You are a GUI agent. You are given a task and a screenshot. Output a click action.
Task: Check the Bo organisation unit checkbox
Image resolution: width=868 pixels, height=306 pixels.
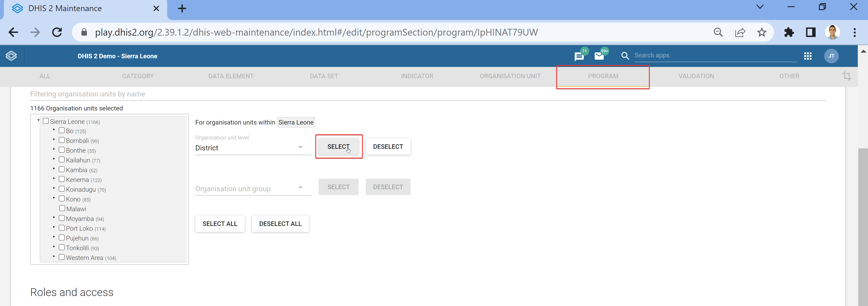pos(62,130)
